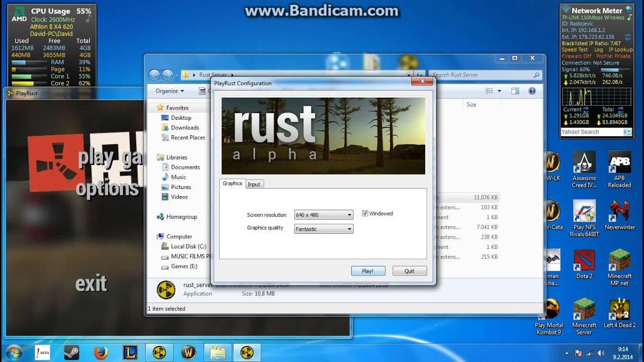Open League of Legends taskbar icon
644x362 pixels.
coord(130,352)
